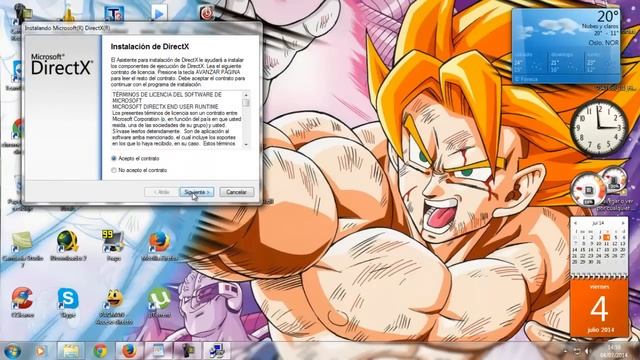
Task: Go to previous month in calendar gadget
Action: (576, 224)
